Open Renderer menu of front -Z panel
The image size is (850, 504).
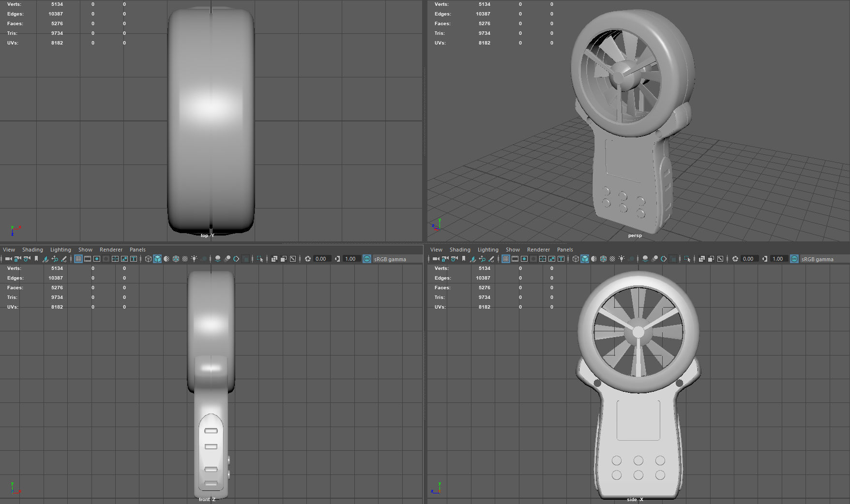111,250
